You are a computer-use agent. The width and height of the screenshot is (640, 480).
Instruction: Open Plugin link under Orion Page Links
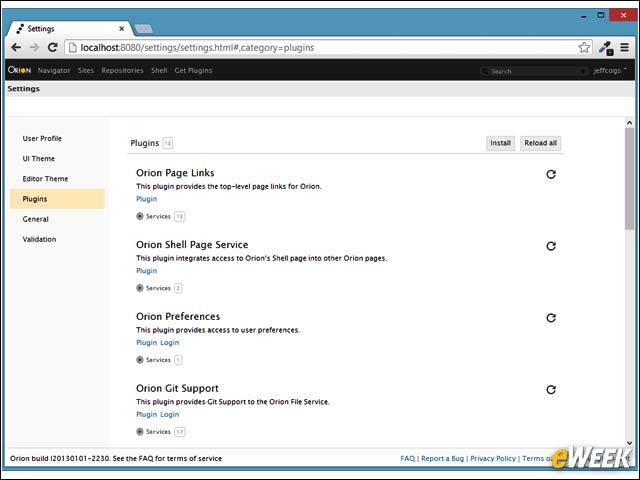coord(147,199)
